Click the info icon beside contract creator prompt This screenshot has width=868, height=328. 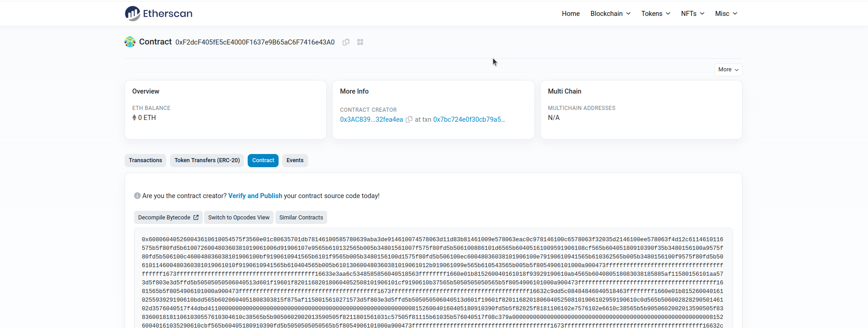(x=137, y=196)
